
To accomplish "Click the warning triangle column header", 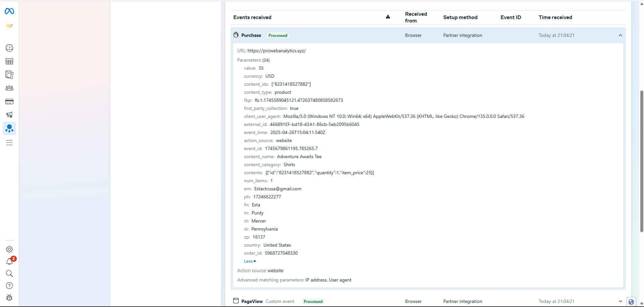I will (388, 17).
